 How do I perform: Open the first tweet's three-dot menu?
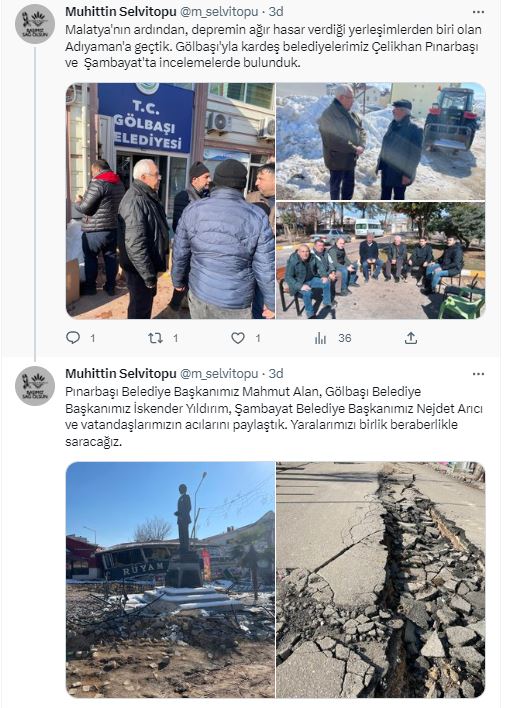tap(478, 12)
